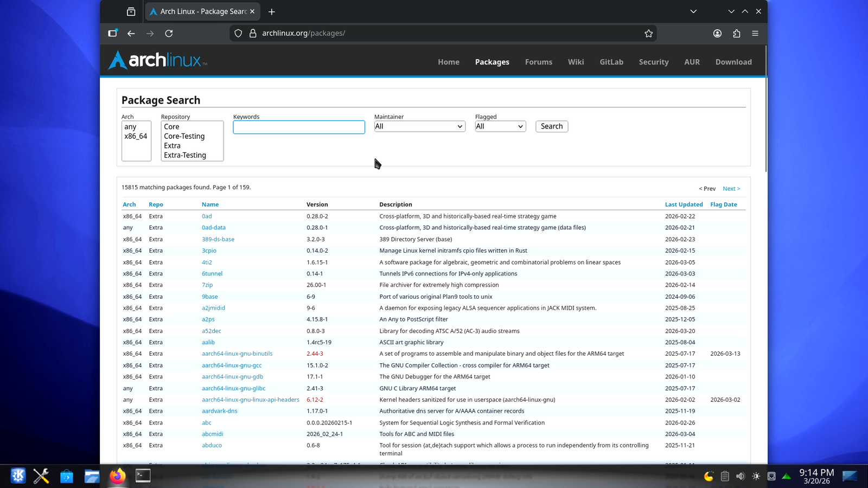This screenshot has width=868, height=488.
Task: Open the Maintainer dropdown
Action: click(419, 126)
